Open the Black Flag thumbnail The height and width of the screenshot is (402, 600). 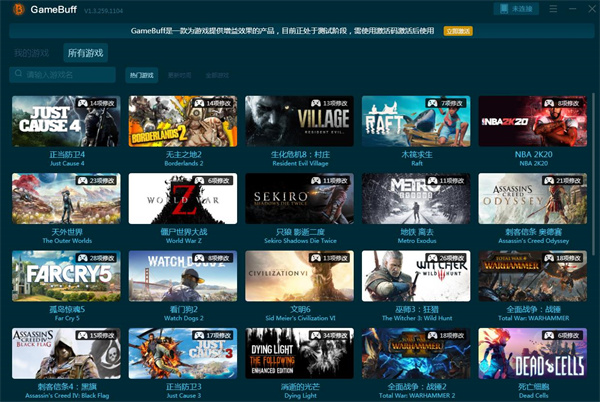66,353
